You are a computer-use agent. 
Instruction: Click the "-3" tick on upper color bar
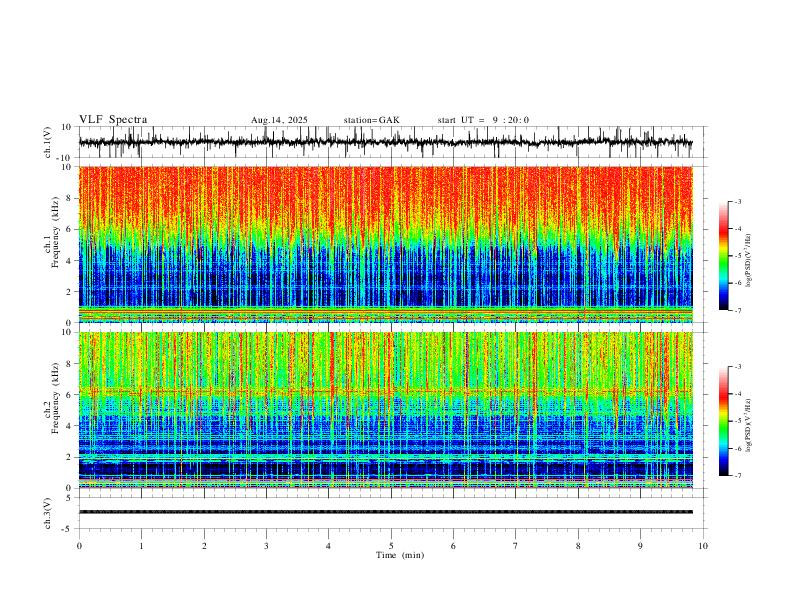pyautogui.click(x=738, y=201)
